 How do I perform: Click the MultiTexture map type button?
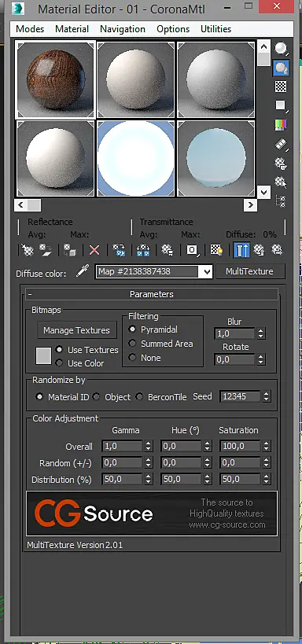pyautogui.click(x=250, y=271)
